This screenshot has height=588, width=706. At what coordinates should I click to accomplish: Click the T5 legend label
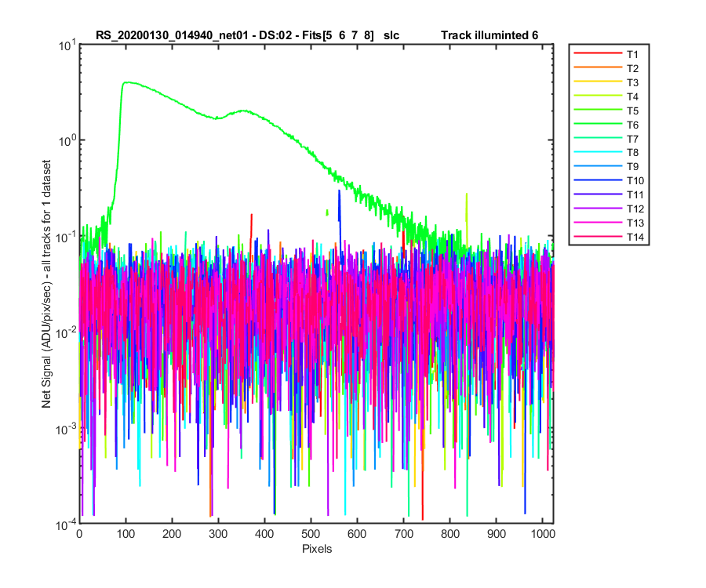632,111
